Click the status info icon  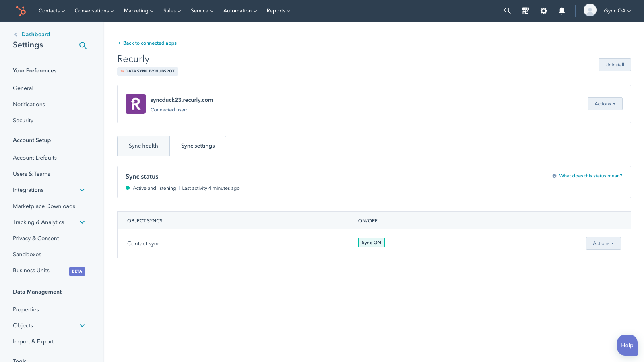point(554,176)
